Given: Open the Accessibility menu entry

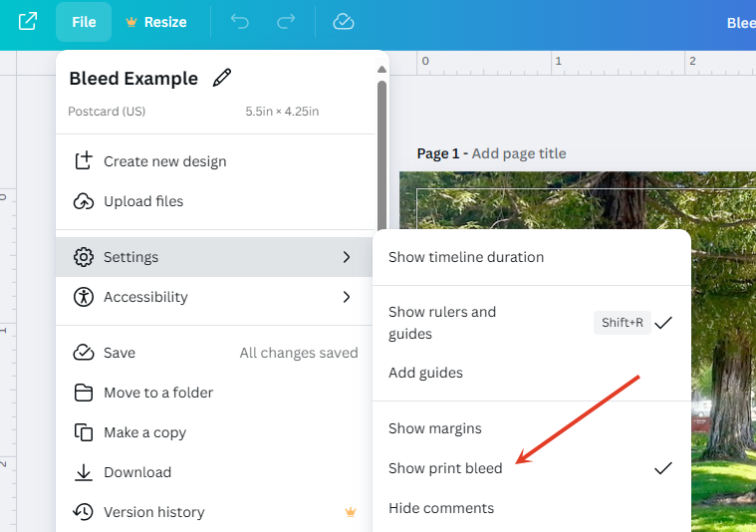Looking at the screenshot, I should [215, 297].
